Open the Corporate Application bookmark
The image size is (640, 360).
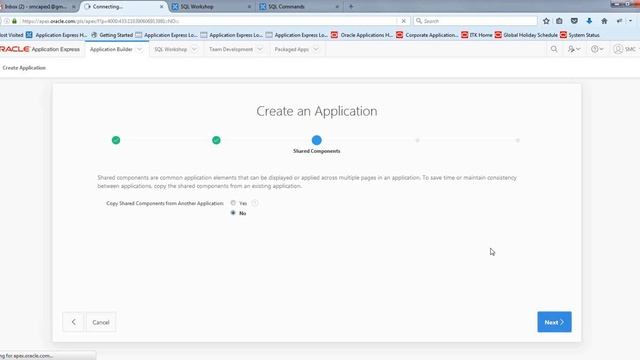click(x=427, y=35)
